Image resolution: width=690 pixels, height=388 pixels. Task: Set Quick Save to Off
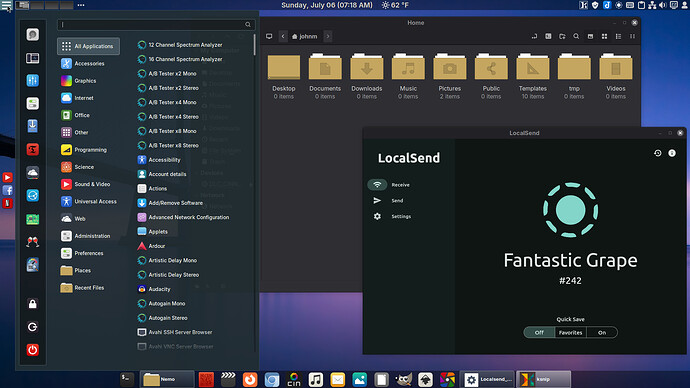[x=539, y=333]
